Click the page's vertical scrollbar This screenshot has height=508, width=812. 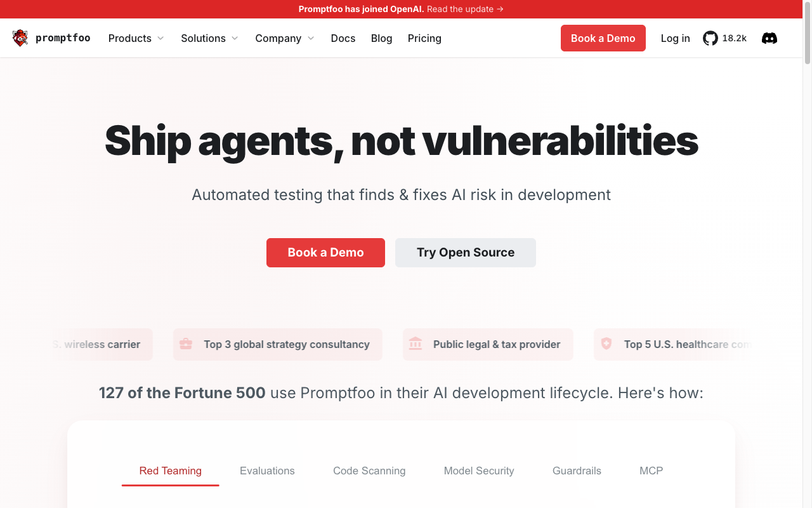(x=807, y=254)
